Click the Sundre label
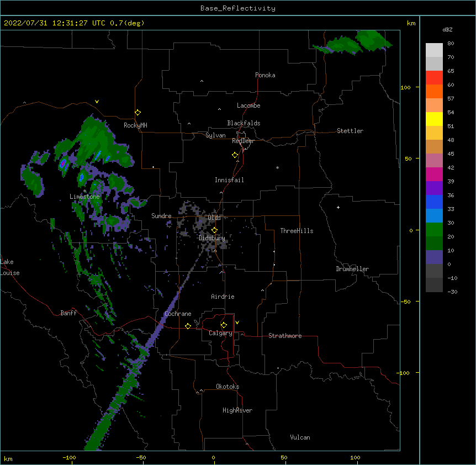 pos(161,216)
